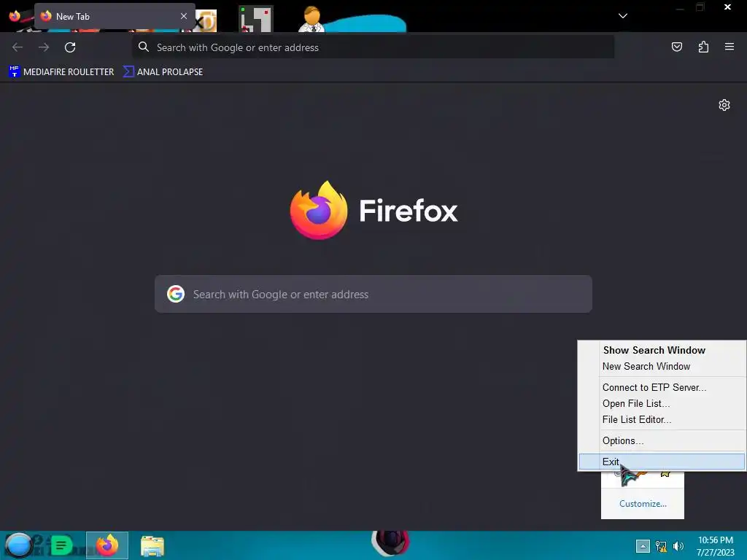Click the star icon in tray popup
Viewport: 747px width, 560px height.
[x=665, y=474]
